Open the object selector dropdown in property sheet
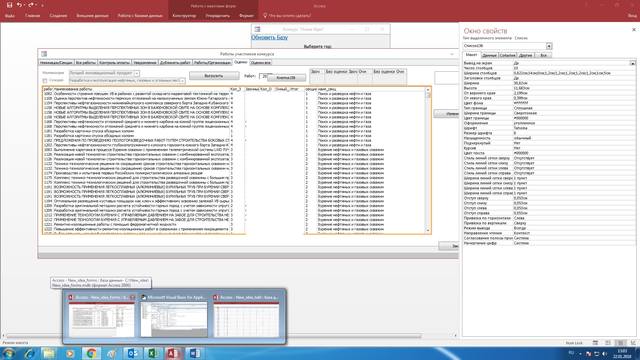Viewport: 640px width, 360px height. (549, 46)
